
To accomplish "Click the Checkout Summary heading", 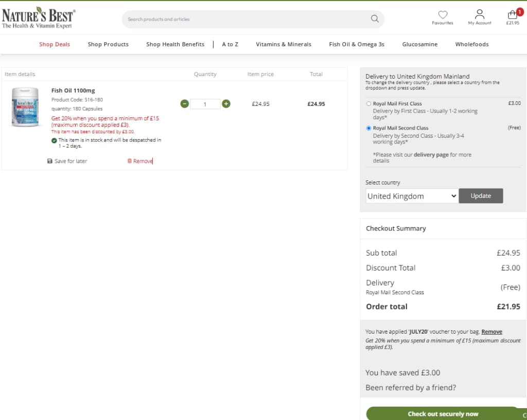I will click(x=396, y=229).
